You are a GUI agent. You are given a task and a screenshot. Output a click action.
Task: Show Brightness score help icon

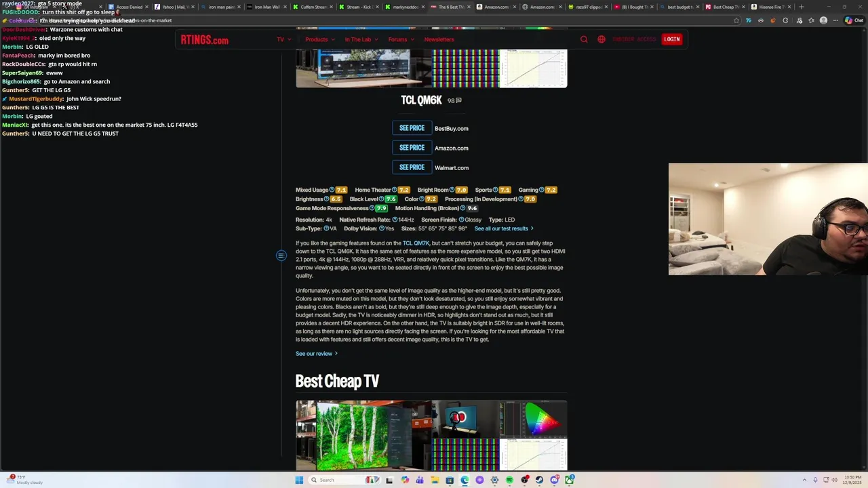[x=326, y=199]
